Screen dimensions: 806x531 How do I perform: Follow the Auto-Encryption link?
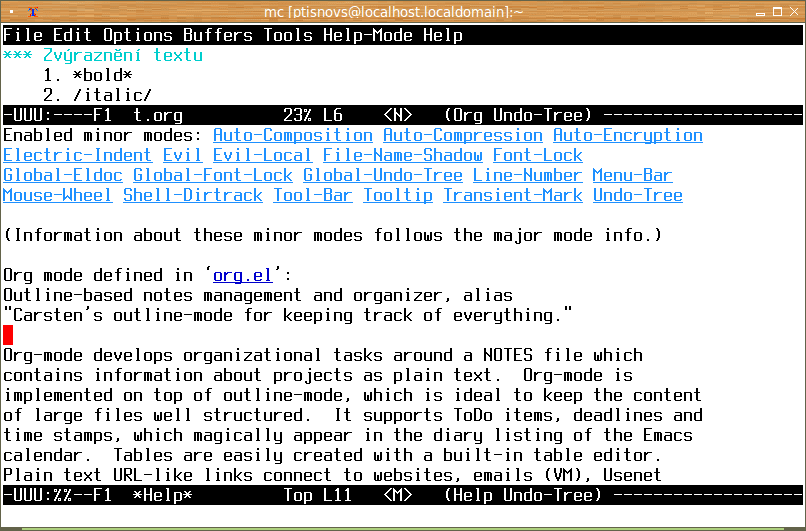pos(628,135)
